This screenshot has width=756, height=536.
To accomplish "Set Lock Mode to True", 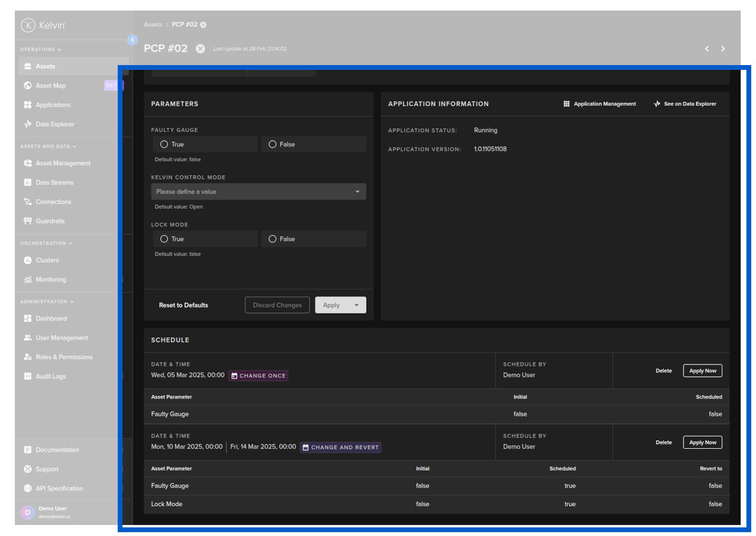I will point(164,239).
